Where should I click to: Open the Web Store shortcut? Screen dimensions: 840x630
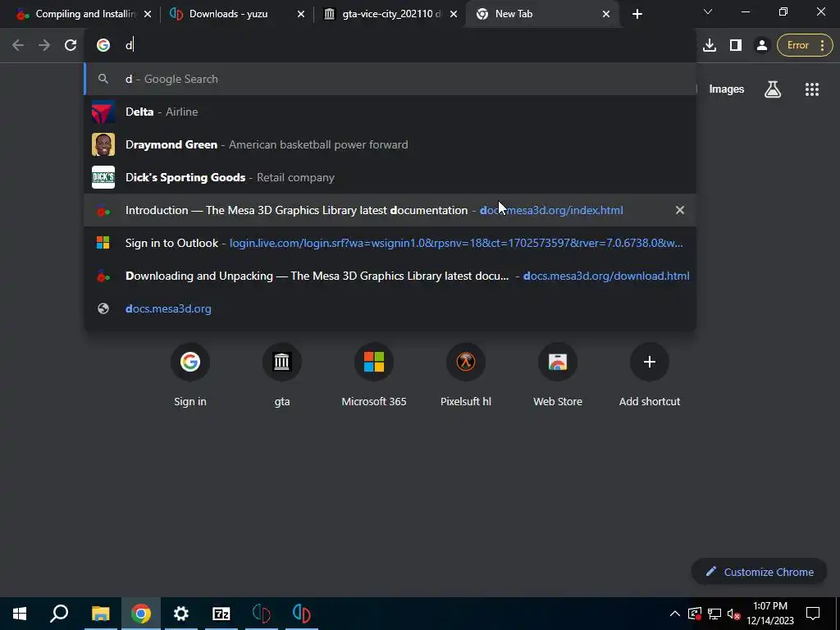tap(558, 375)
